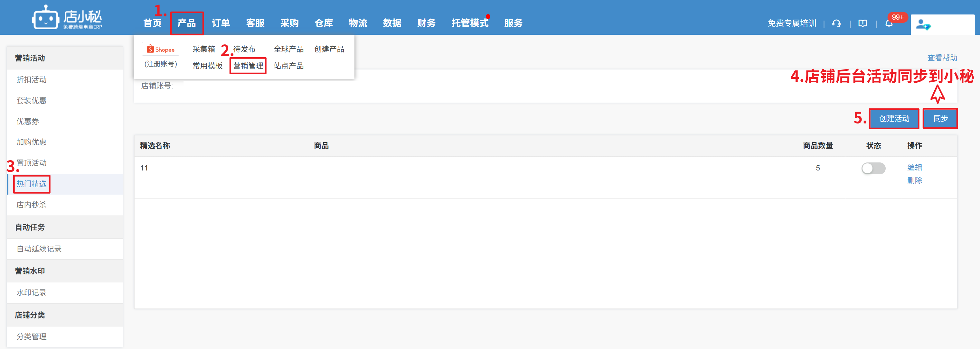Image resolution: width=980 pixels, height=349 pixels.
Task: Open customer support headset icon
Action: [836, 23]
